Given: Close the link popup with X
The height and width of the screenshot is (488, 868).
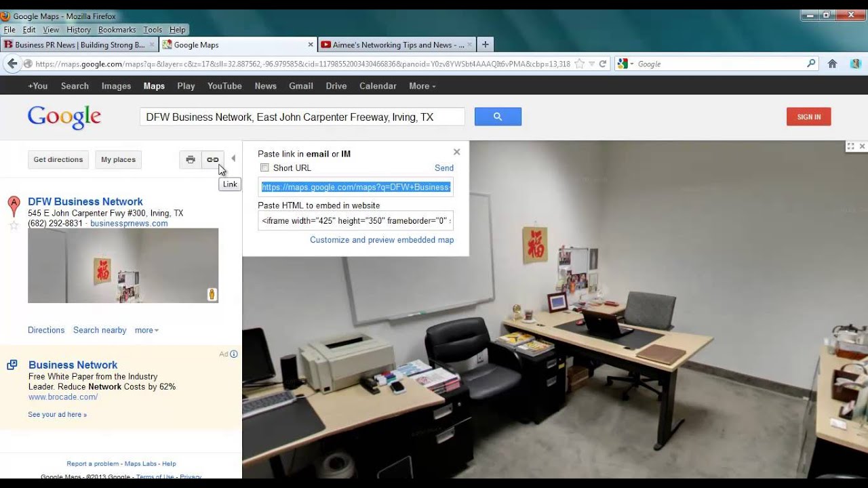Looking at the screenshot, I should pos(457,152).
